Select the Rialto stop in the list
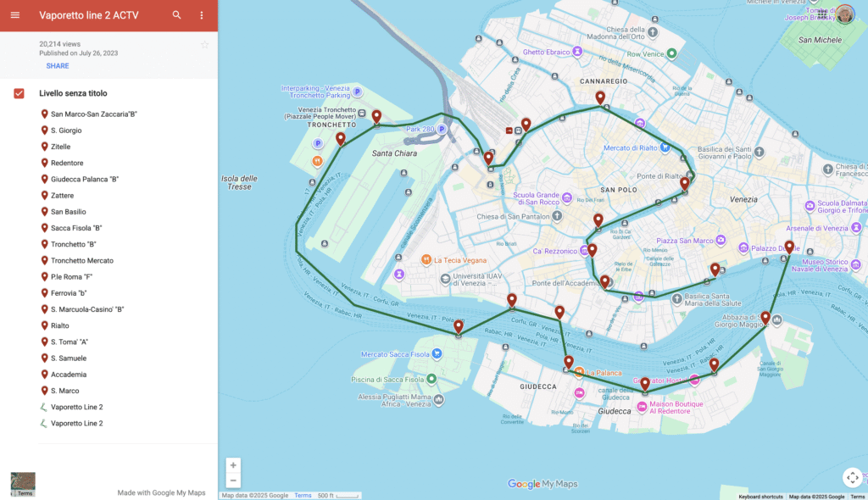The height and width of the screenshot is (500, 868). 59,326
